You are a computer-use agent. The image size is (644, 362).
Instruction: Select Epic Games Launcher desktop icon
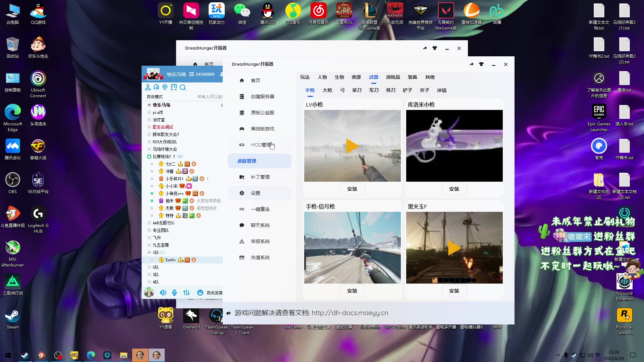point(599,117)
